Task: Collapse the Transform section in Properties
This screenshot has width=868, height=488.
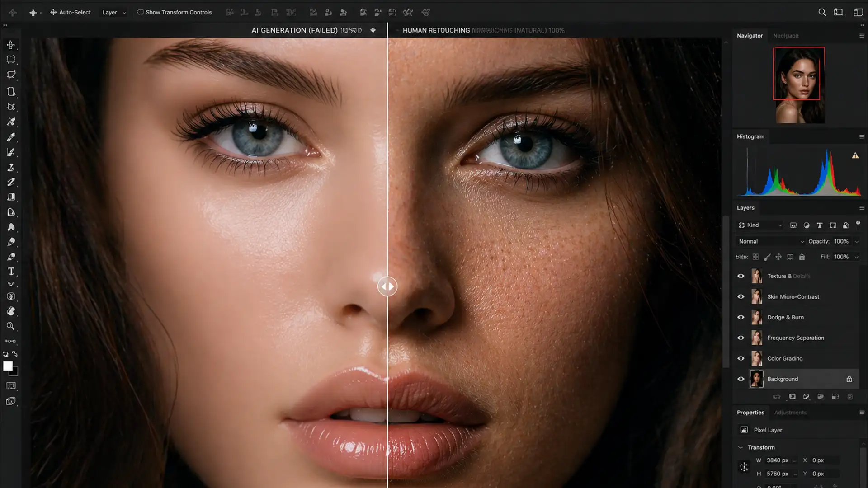Action: tap(741, 447)
